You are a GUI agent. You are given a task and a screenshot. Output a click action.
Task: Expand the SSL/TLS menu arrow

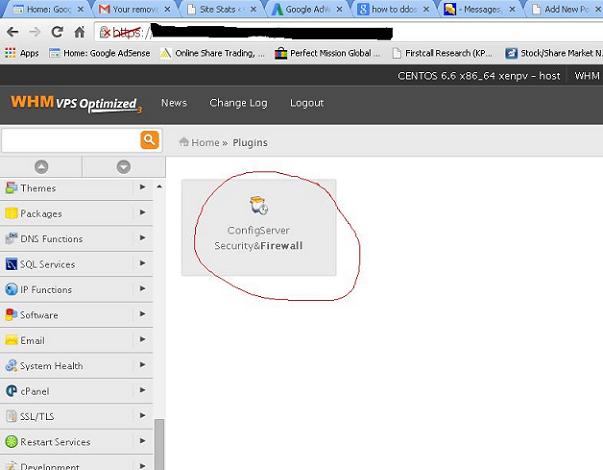[142, 415]
